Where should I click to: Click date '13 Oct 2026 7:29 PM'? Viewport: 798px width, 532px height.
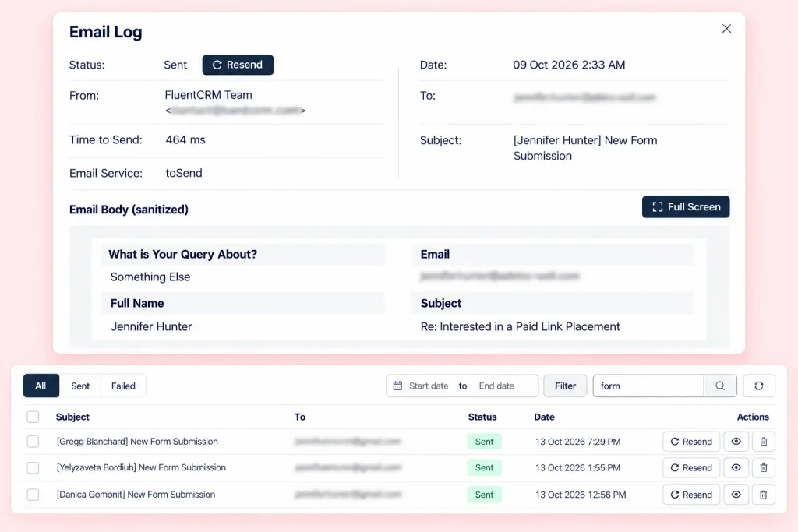pyautogui.click(x=577, y=442)
